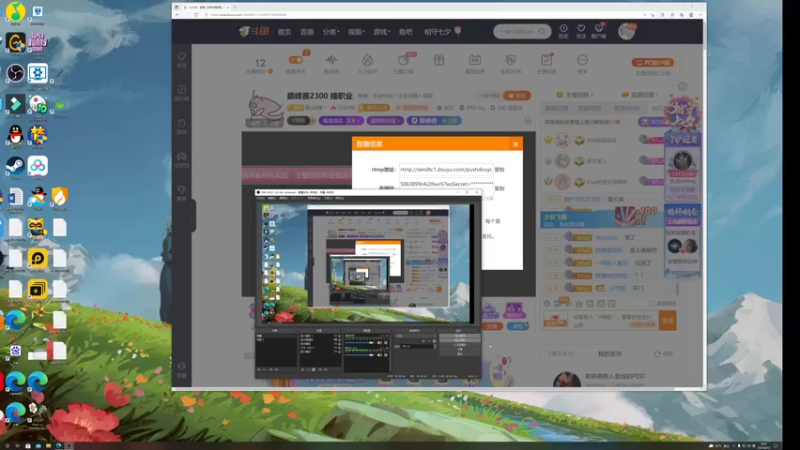This screenshot has height=450, width=800.
Task: Open the 暗黑挑战 2星 purple badge
Action: pos(341,121)
